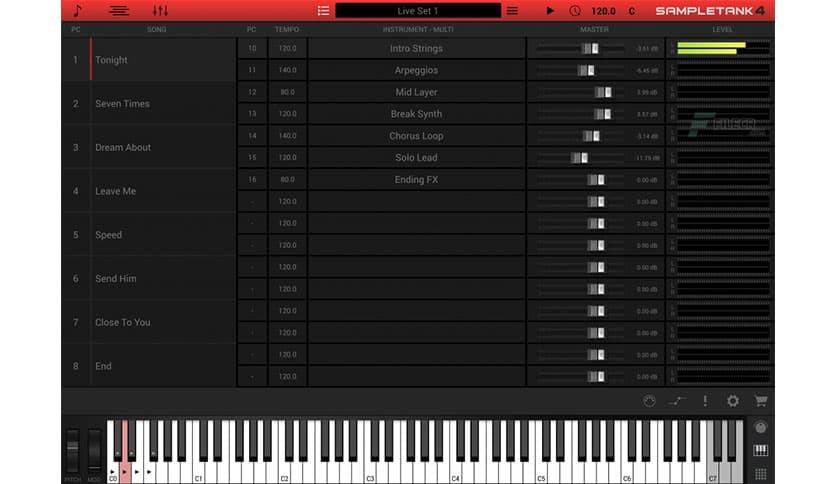Click the mod wheel

[94, 450]
